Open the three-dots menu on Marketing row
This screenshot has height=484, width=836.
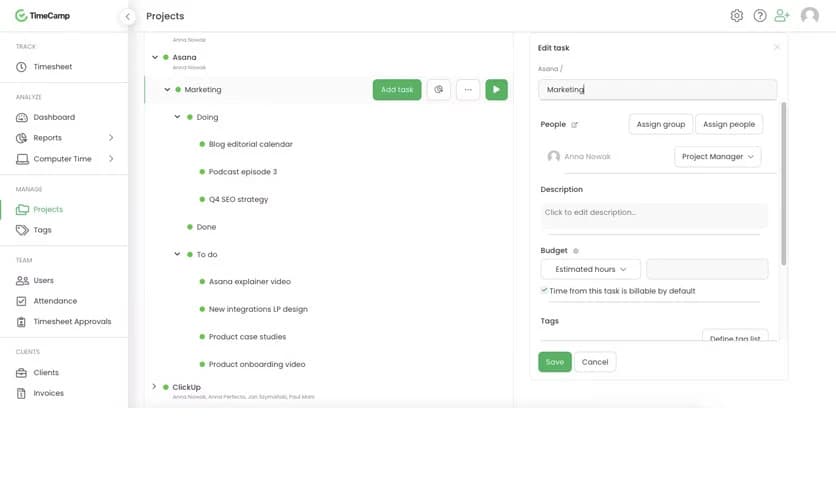(468, 90)
